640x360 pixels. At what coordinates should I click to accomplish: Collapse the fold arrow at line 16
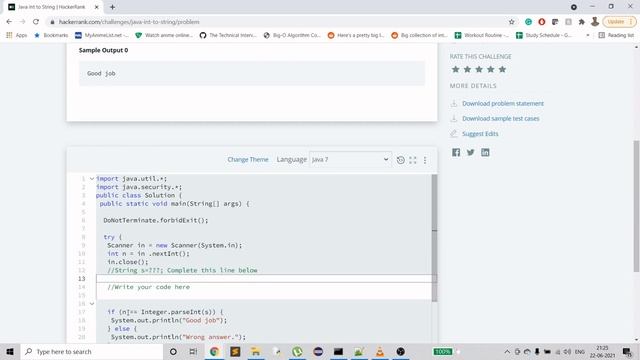coord(92,304)
